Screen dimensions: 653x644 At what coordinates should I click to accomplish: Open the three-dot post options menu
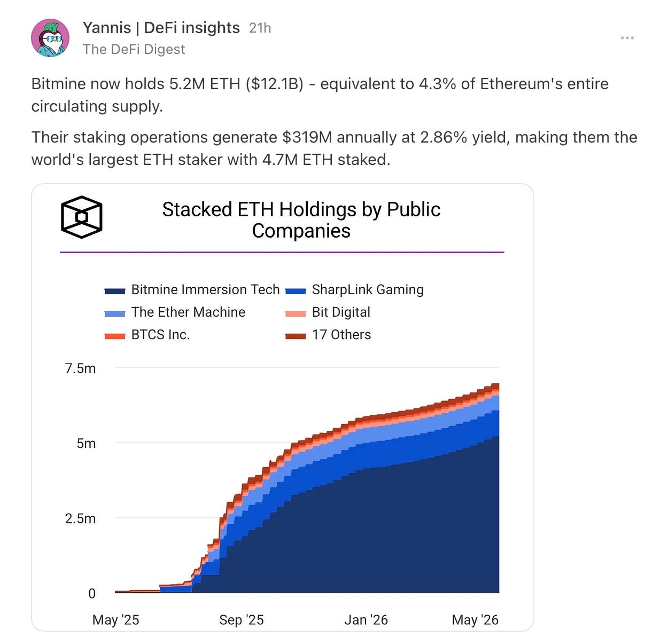pos(627,38)
